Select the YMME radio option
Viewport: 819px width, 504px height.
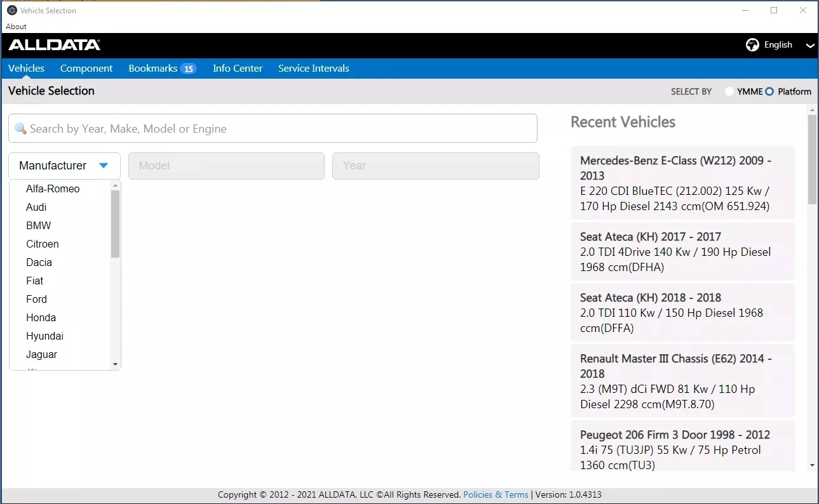[x=729, y=91]
